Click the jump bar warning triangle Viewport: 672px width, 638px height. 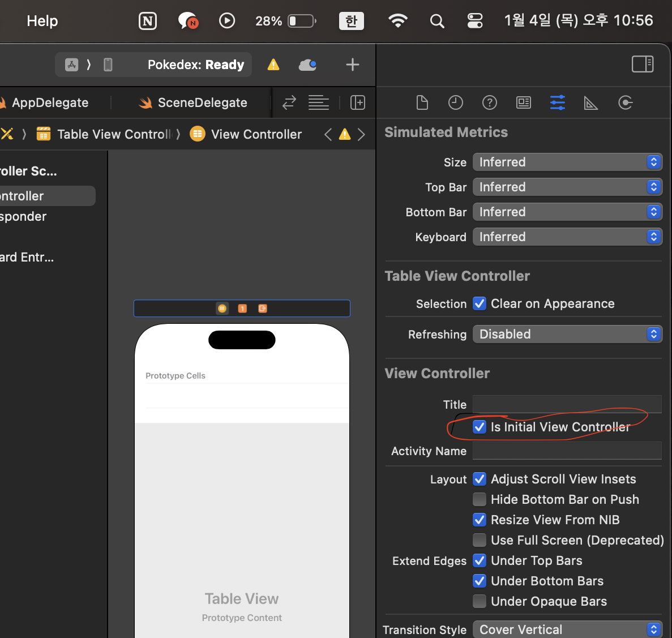tap(345, 135)
